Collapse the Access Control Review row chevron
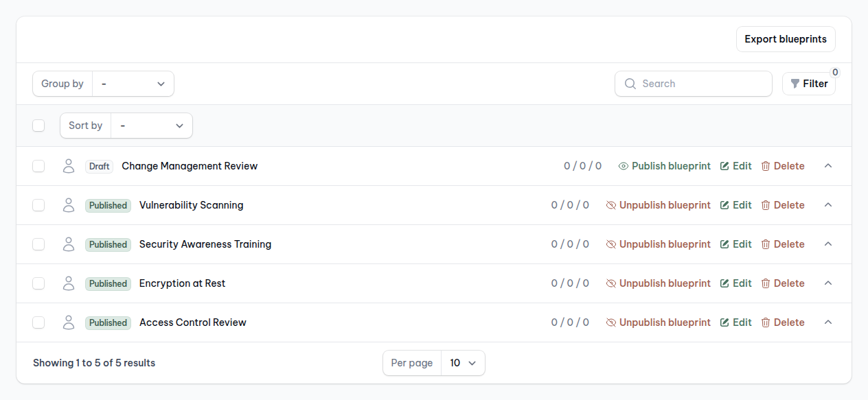The image size is (868, 400). pos(828,322)
